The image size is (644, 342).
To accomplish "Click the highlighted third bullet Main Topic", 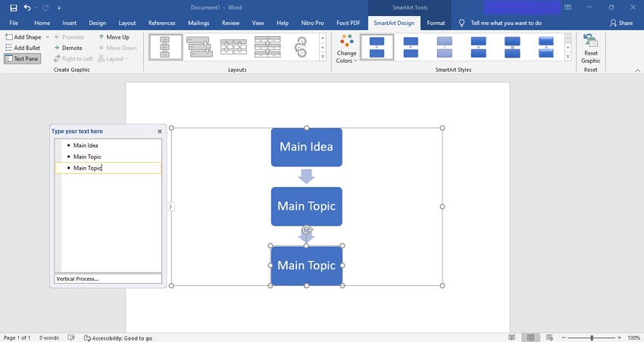I will [x=108, y=168].
